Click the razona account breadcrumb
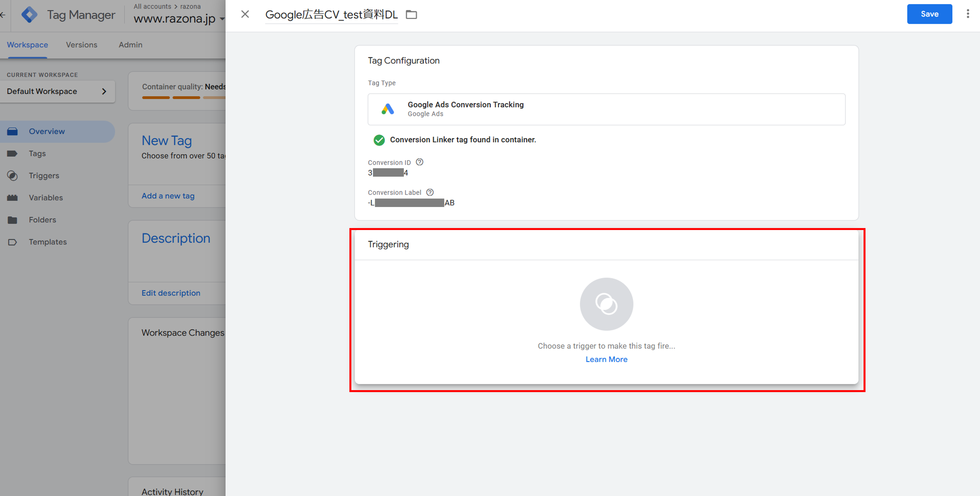 click(x=190, y=6)
